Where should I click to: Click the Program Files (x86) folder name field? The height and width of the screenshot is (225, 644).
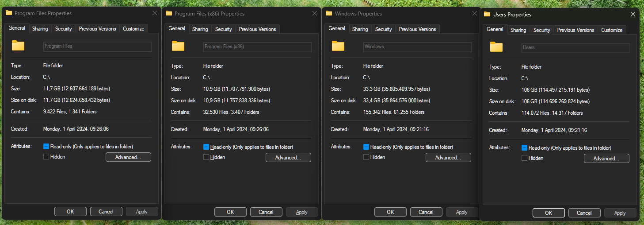[x=258, y=47]
